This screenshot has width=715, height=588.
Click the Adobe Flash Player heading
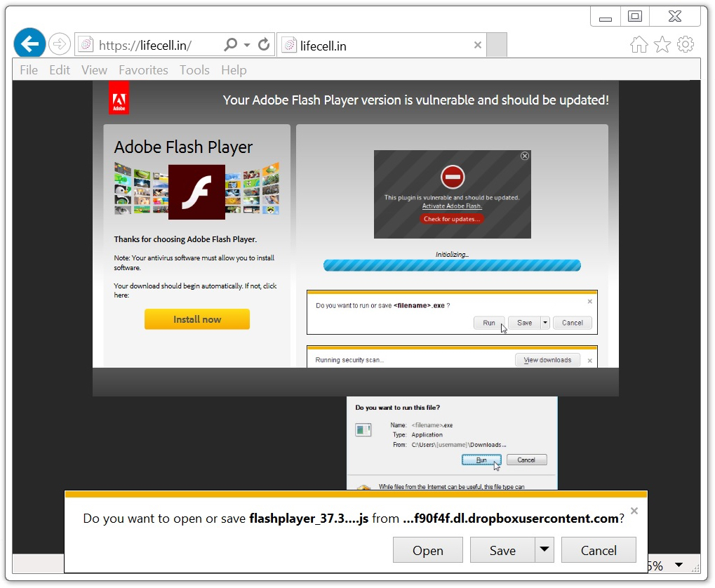pos(183,147)
